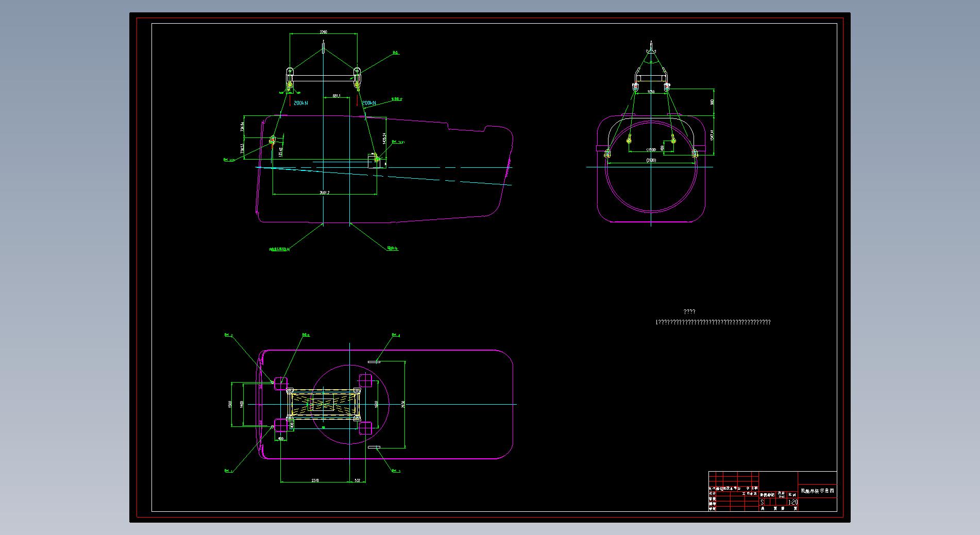Select the 2318 dimension in plan view

(315, 480)
